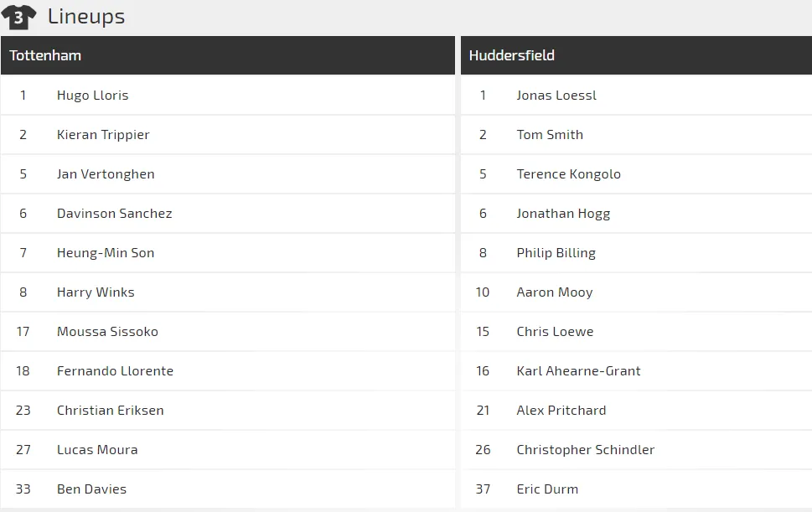
Task: Click on Christopher Schindler's name
Action: click(585, 450)
